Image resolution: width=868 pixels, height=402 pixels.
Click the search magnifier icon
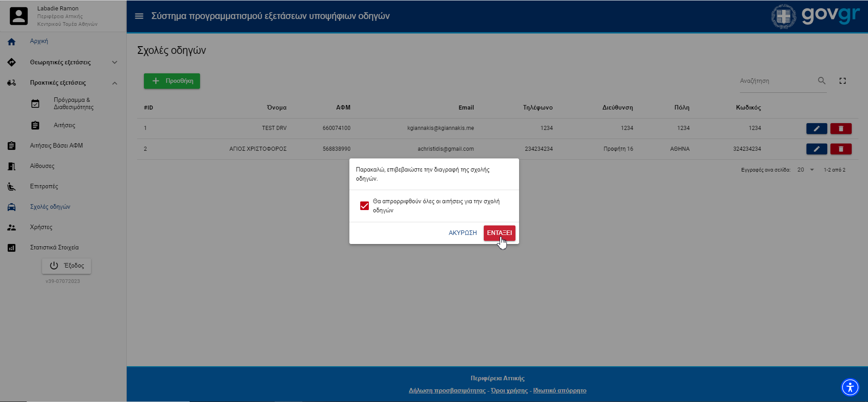point(821,81)
